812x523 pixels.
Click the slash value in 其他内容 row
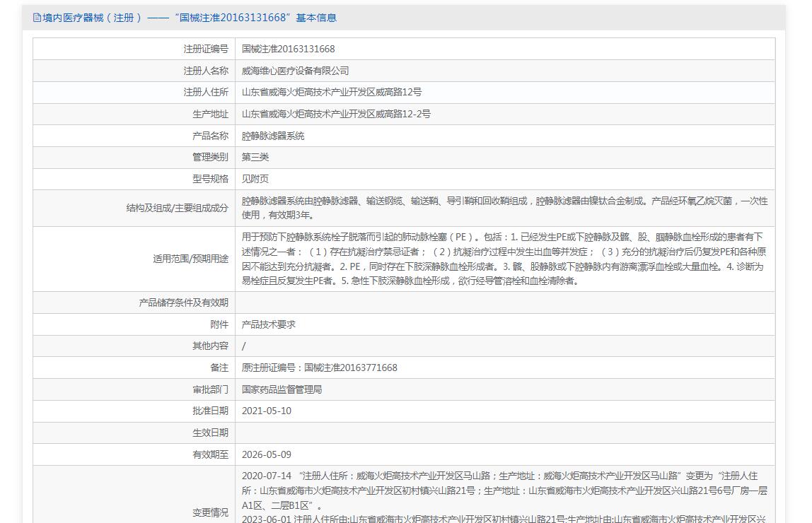pyautogui.click(x=244, y=346)
